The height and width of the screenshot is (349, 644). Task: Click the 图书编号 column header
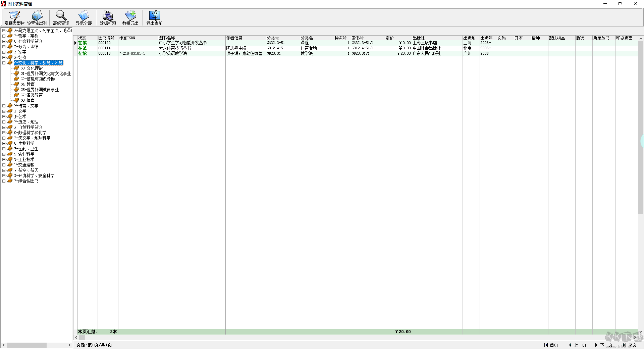[x=108, y=38]
